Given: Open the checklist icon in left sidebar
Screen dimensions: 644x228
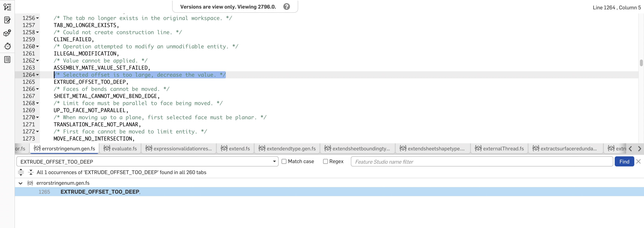Looking at the screenshot, I should 7,60.
